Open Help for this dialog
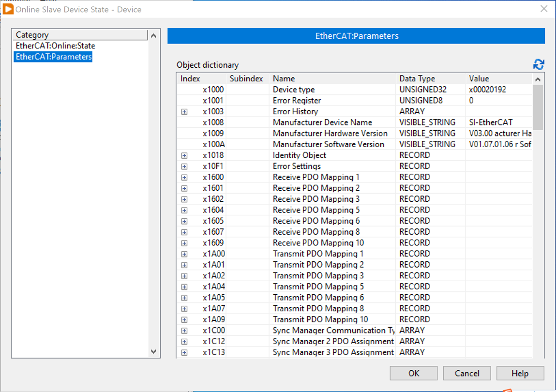This screenshot has height=392, width=556. 520,373
